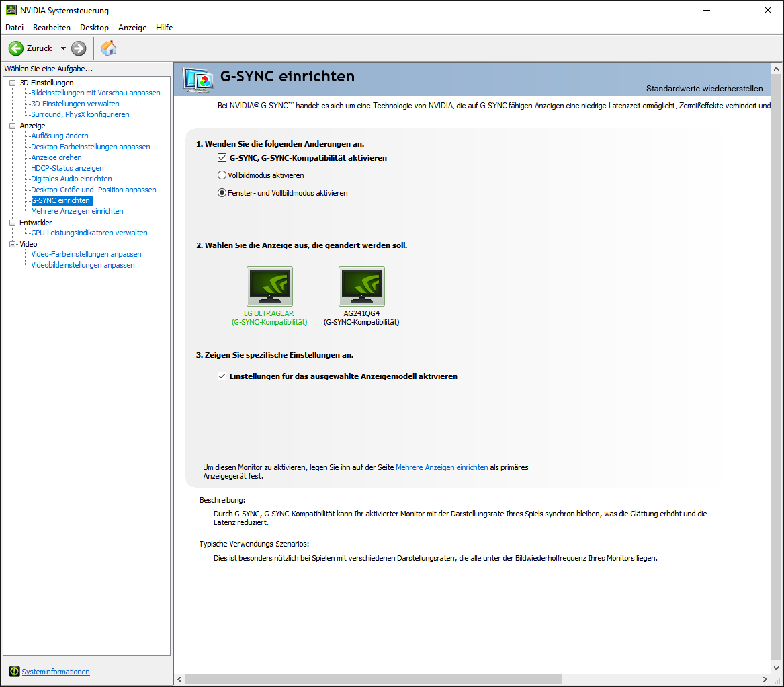784x687 pixels.
Task: Click the vertical scrollbar down arrow
Action: click(776, 668)
